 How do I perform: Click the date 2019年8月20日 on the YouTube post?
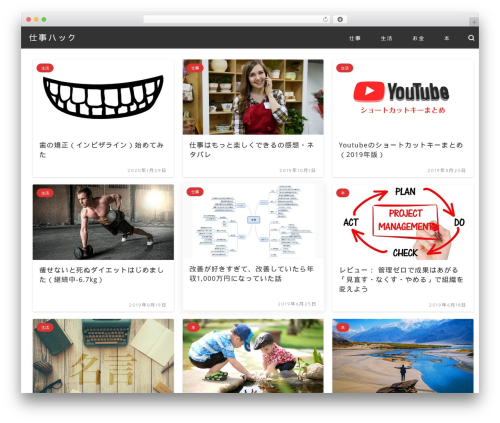446,170
